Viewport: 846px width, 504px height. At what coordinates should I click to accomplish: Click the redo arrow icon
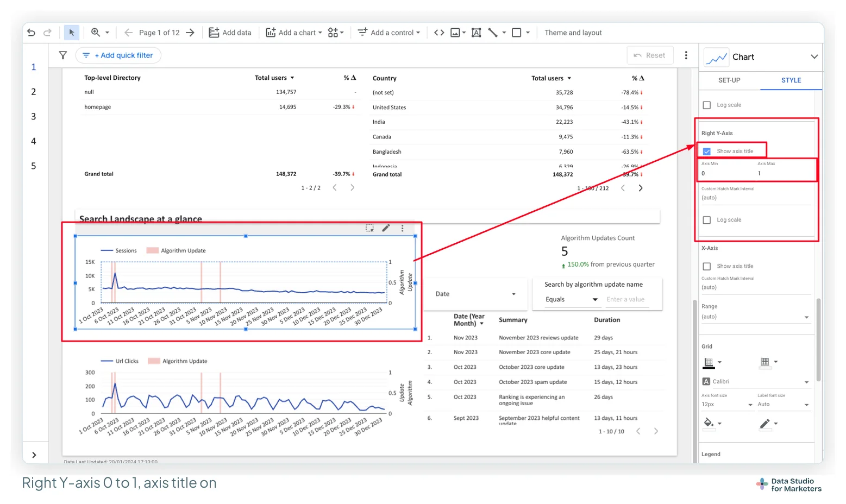(47, 33)
